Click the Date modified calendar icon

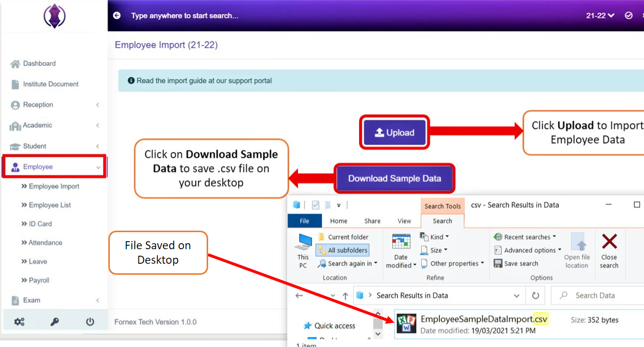coord(401,242)
